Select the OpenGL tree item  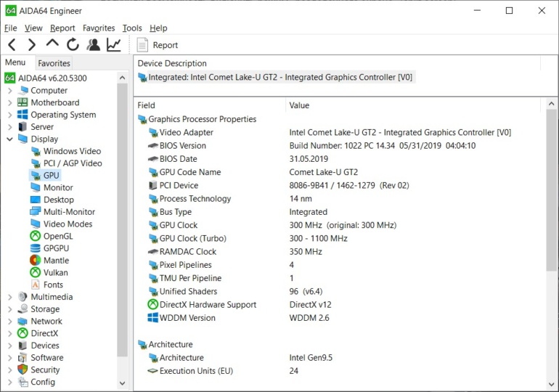[57, 236]
